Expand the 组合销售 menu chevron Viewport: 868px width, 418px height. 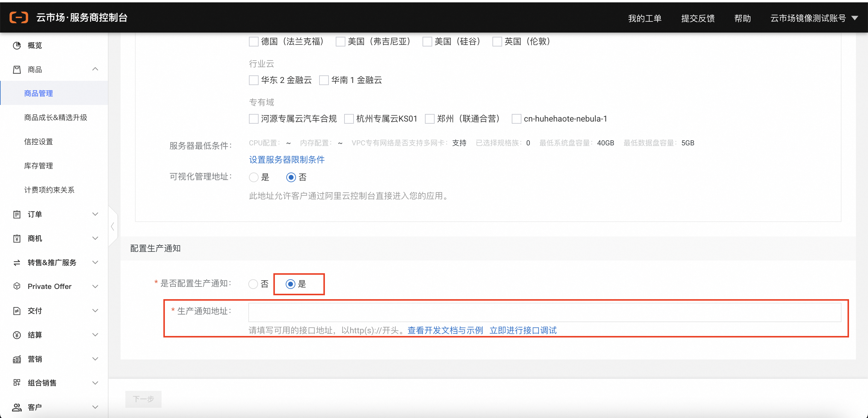click(x=95, y=383)
